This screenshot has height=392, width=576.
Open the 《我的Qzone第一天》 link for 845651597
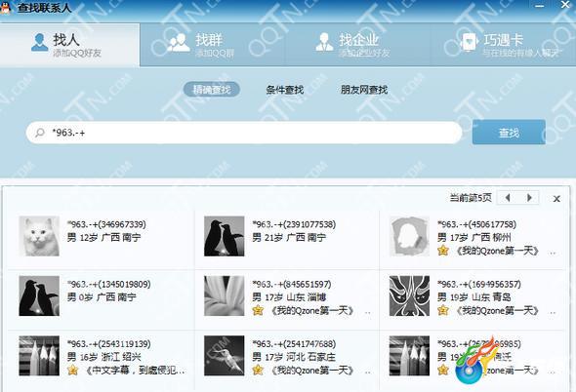pos(311,310)
